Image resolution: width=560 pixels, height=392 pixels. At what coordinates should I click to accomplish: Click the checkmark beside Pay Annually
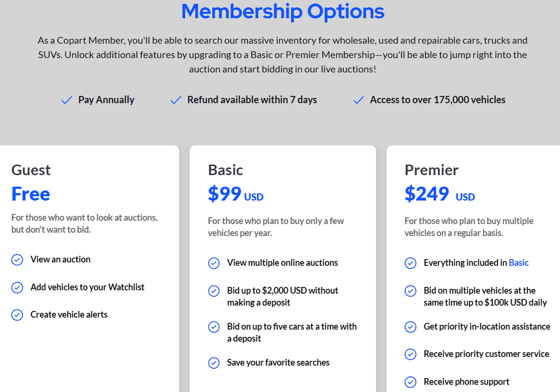[x=67, y=100]
